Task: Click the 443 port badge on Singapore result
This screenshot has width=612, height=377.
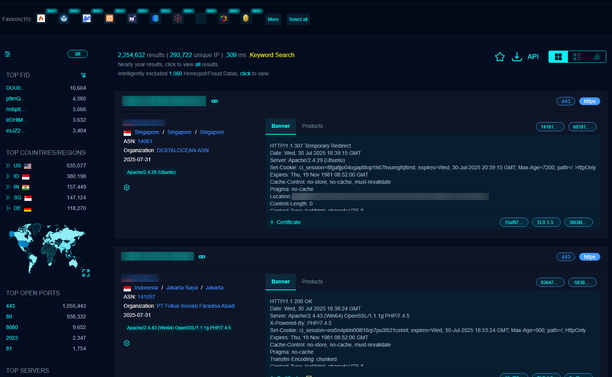Action: (566, 101)
